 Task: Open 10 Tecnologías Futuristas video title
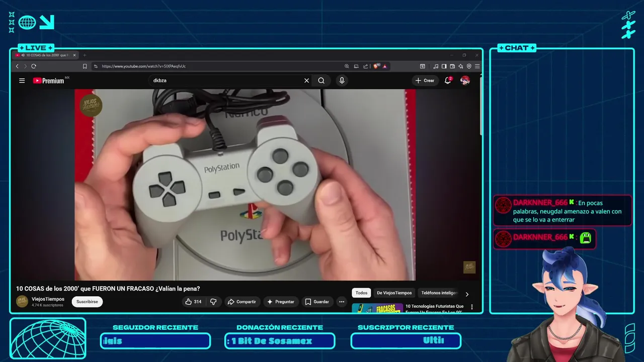[x=435, y=308]
